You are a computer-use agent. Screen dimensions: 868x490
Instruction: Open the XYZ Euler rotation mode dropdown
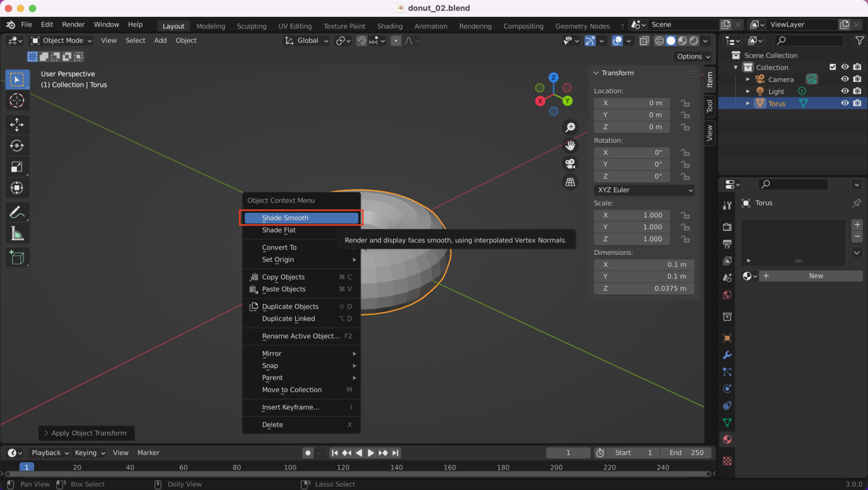point(644,190)
